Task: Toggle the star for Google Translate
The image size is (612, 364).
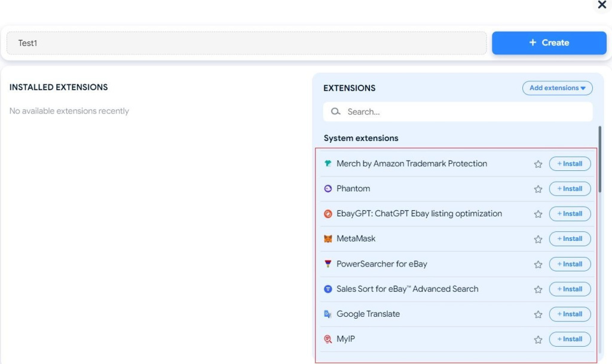Action: [x=538, y=314]
